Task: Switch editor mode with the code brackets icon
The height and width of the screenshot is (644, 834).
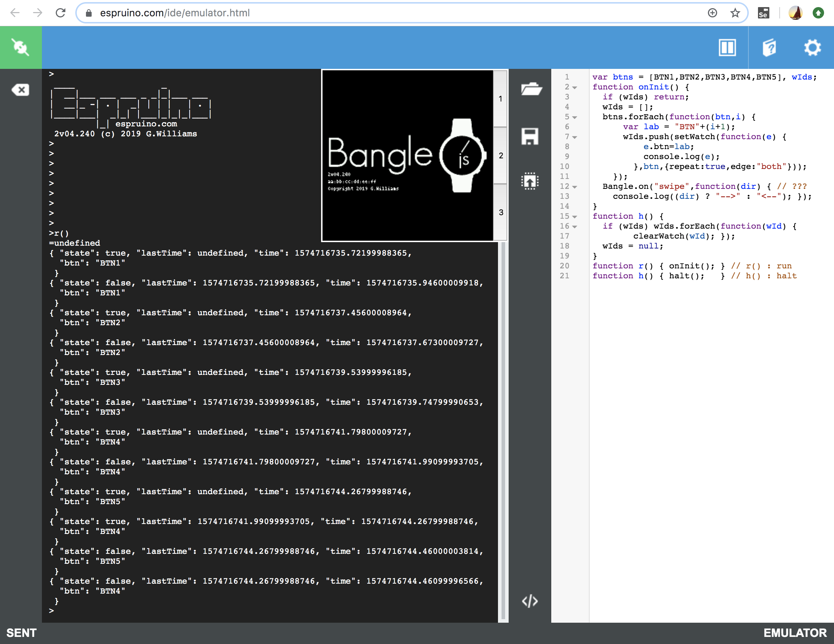Action: tap(530, 601)
